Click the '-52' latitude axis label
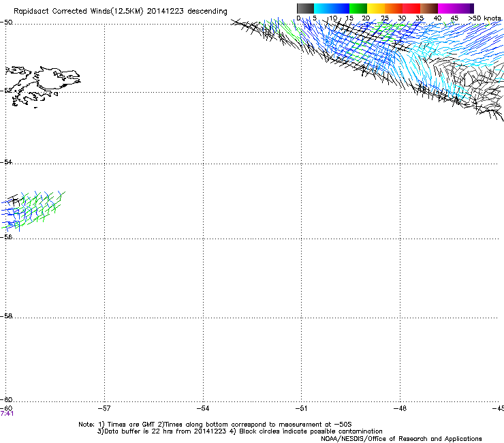Viewport: 504px width, 443px height. pos(6,91)
